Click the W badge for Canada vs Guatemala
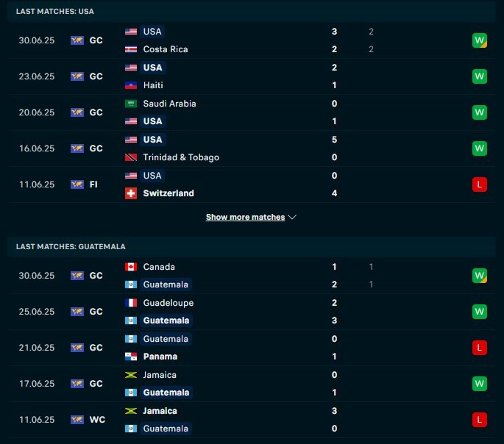 click(x=480, y=276)
